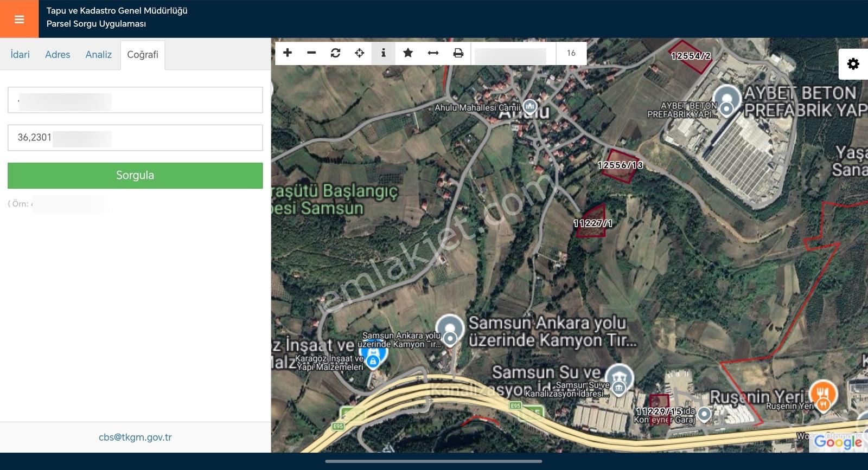Zoom in with the plus tool

pyautogui.click(x=288, y=53)
